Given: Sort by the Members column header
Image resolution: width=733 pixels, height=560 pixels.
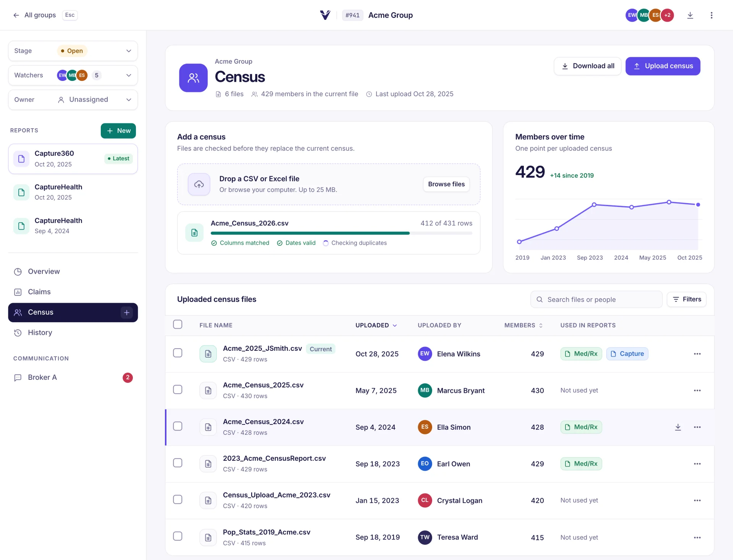Looking at the screenshot, I should click(523, 325).
